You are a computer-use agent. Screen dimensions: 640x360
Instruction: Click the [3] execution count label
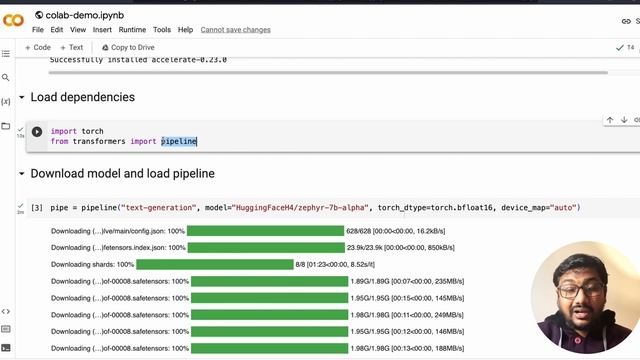click(x=37, y=208)
